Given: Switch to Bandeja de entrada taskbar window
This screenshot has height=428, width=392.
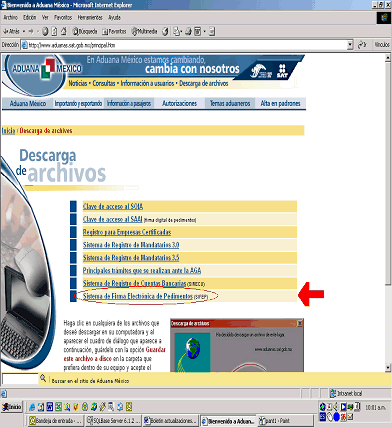Looking at the screenshot, I should point(55,421).
